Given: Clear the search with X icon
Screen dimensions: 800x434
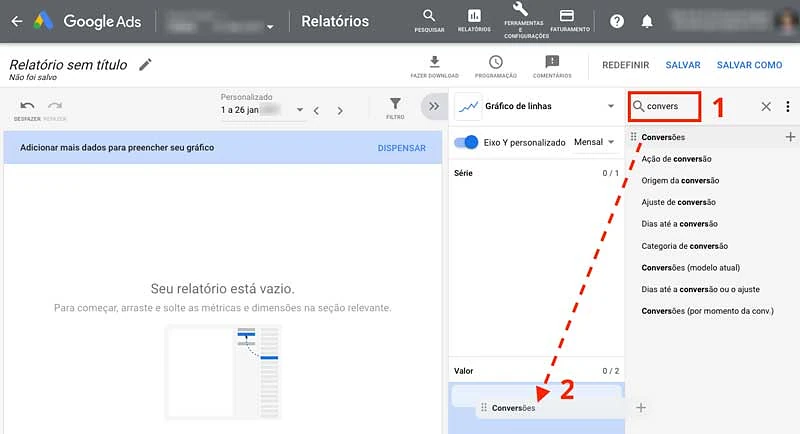Looking at the screenshot, I should coord(766,107).
